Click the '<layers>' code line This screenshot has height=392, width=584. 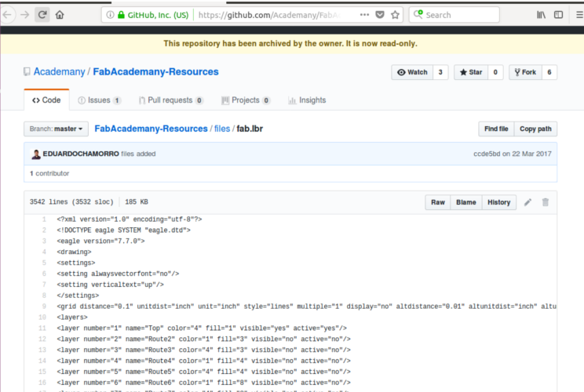(72, 318)
